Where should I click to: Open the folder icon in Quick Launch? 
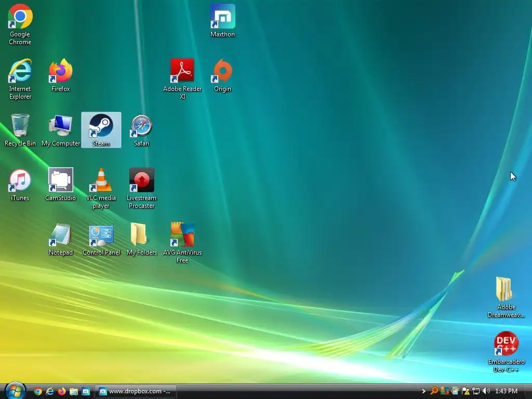(x=74, y=391)
